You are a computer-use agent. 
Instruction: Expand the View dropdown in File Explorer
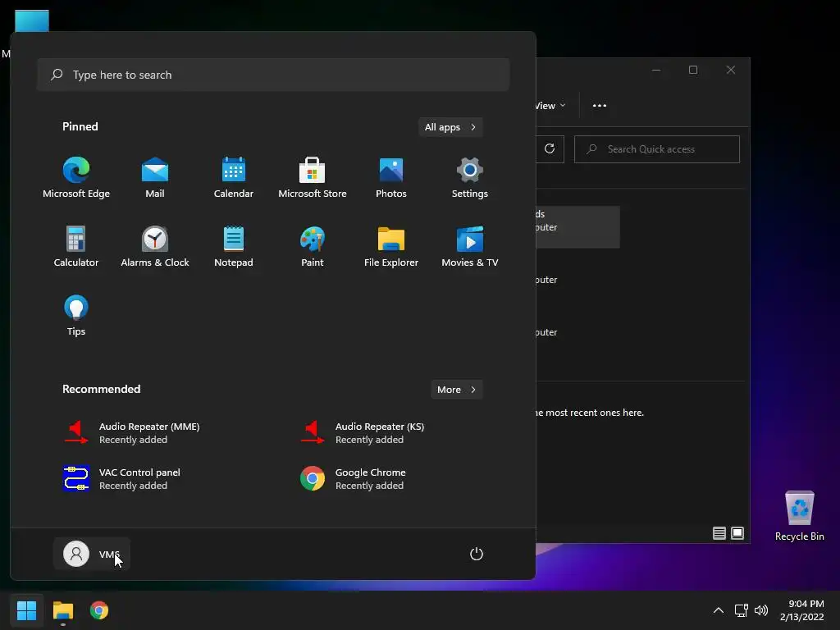coord(550,106)
